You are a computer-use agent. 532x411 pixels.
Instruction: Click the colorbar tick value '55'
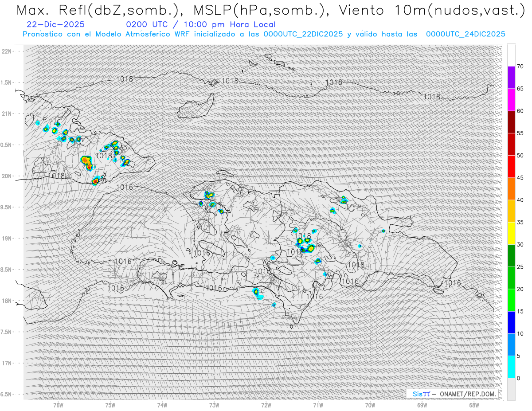[520, 133]
